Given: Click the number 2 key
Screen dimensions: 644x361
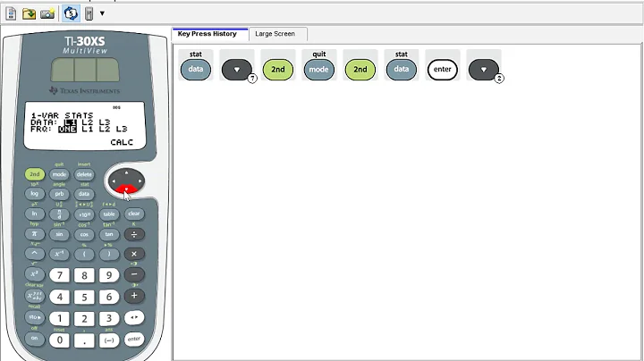Looking at the screenshot, I should (x=84, y=319).
